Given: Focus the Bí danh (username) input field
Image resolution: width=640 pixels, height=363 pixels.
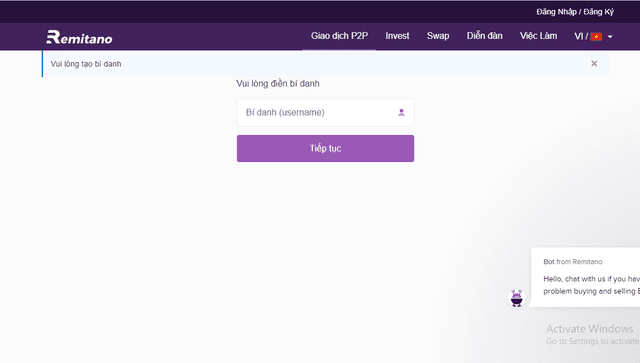Looking at the screenshot, I should [325, 112].
